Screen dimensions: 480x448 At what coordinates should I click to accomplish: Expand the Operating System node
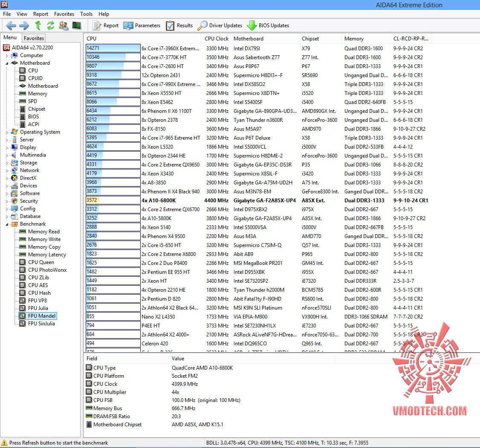point(7,132)
